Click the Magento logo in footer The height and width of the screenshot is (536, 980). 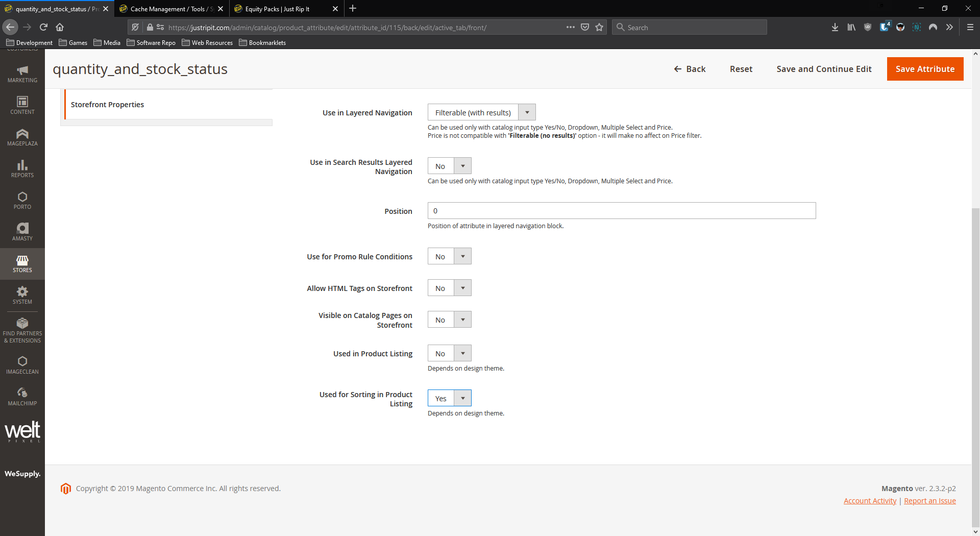[x=66, y=489]
